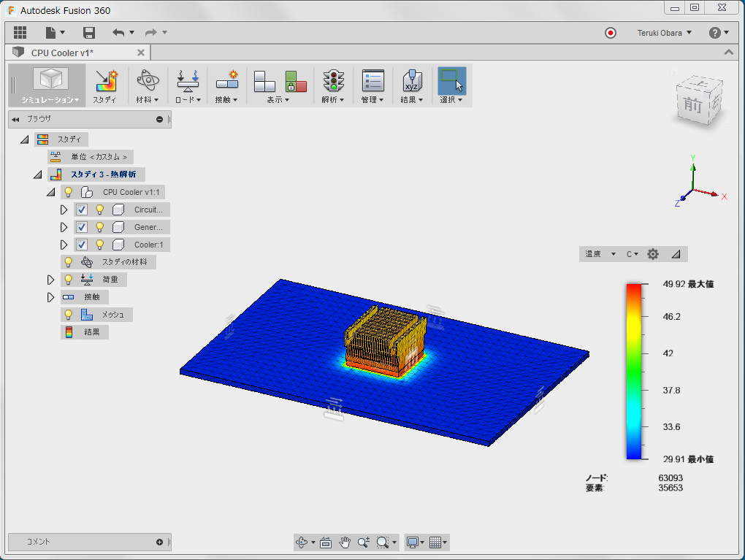Minimize browser panel with minus button
Image resolution: width=745 pixels, height=560 pixels.
tap(160, 119)
